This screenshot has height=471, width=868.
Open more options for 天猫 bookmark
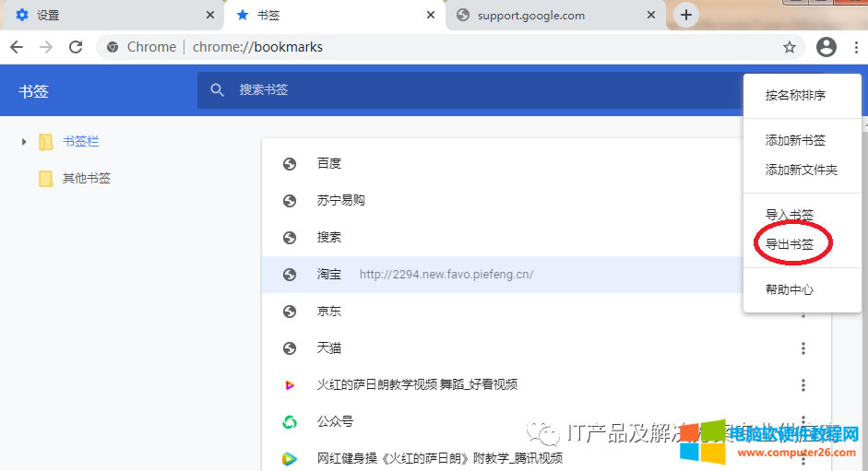803,348
